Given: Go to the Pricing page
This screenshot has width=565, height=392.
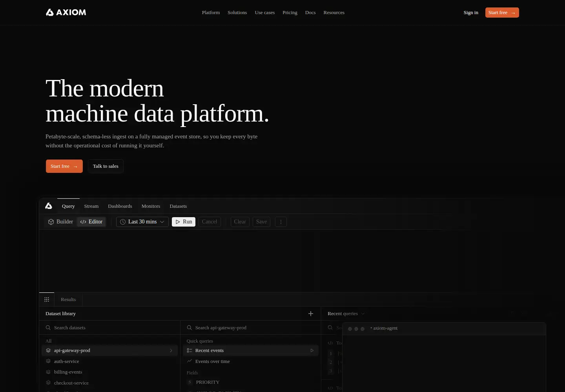Looking at the screenshot, I should tap(290, 13).
